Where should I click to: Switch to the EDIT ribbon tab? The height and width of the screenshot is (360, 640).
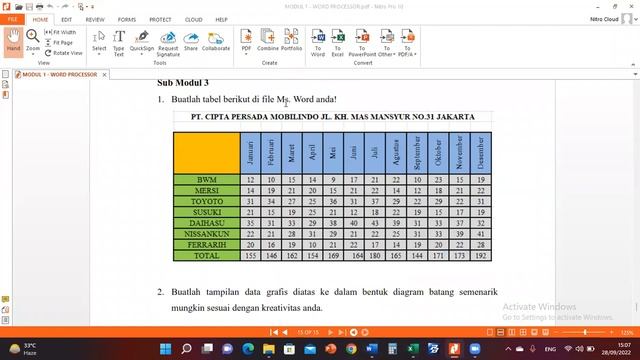[67, 20]
